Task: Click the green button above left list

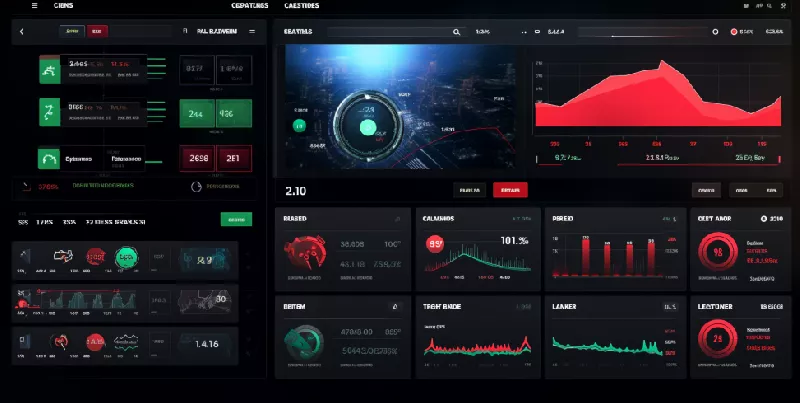Action: 235,219
